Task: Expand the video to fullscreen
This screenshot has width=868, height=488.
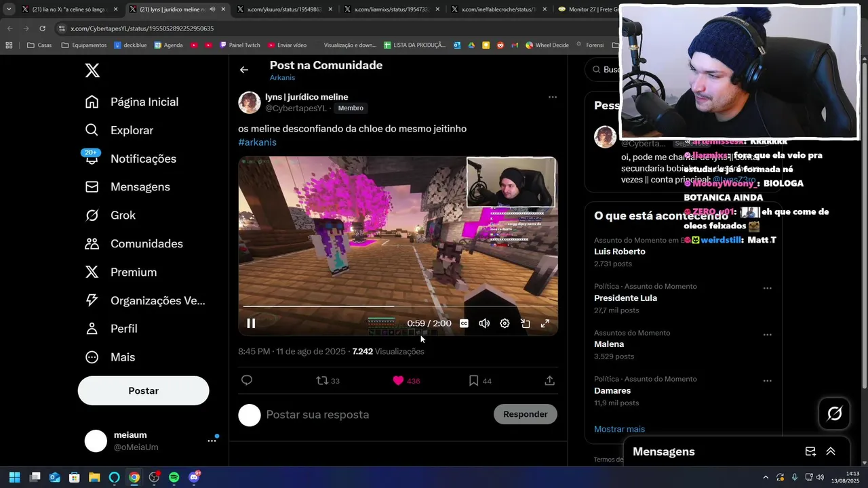Action: [x=545, y=323]
